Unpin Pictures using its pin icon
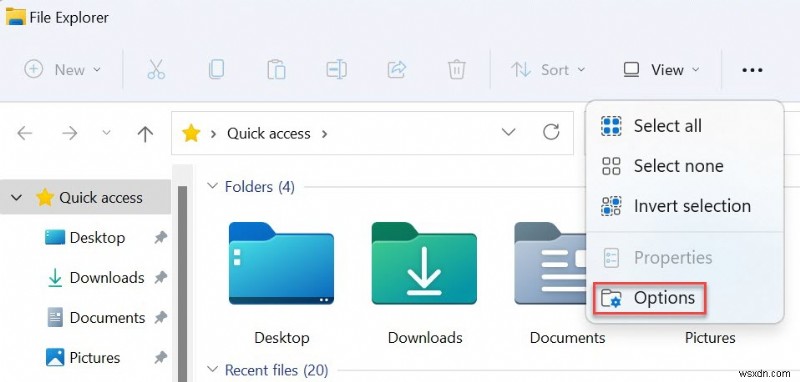The height and width of the screenshot is (382, 800). (161, 358)
